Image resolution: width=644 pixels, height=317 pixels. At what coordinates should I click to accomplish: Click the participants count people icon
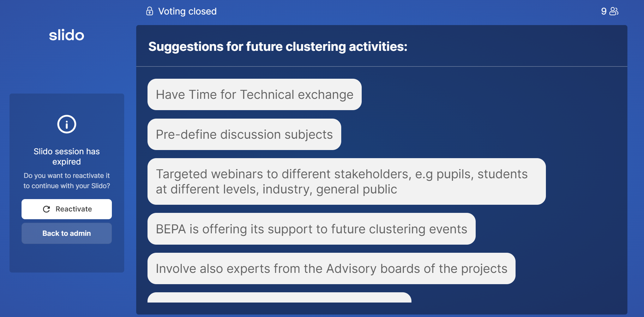[x=614, y=11]
